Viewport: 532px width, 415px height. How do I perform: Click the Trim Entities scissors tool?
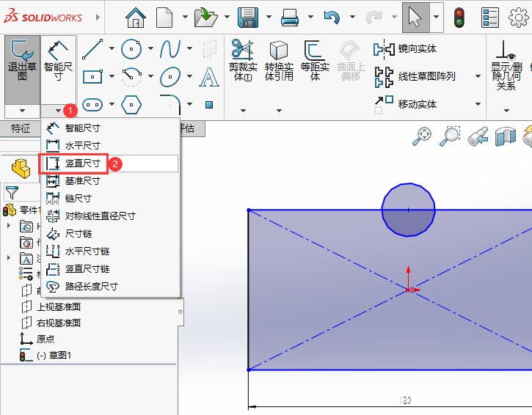tap(243, 60)
